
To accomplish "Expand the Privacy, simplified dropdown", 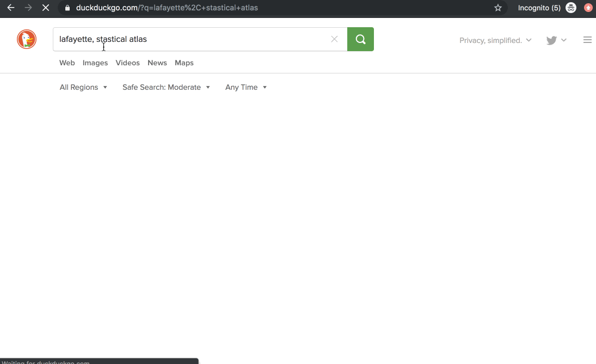I will [x=495, y=40].
